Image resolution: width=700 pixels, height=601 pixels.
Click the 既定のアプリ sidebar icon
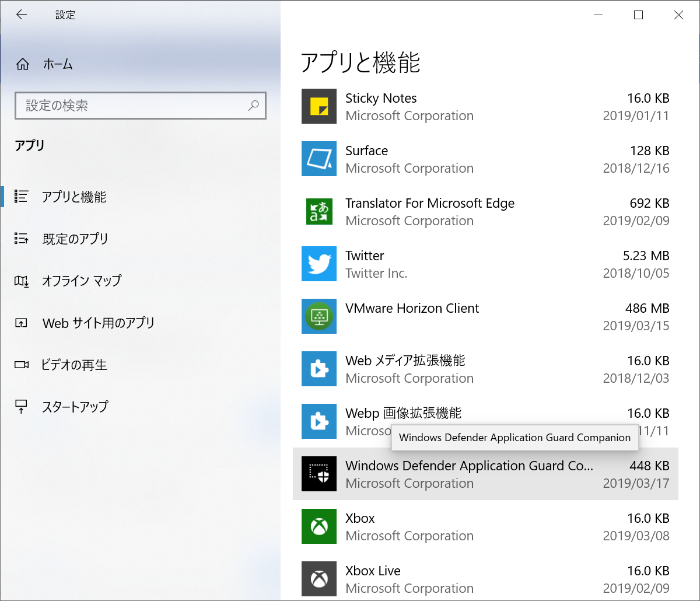(x=21, y=239)
